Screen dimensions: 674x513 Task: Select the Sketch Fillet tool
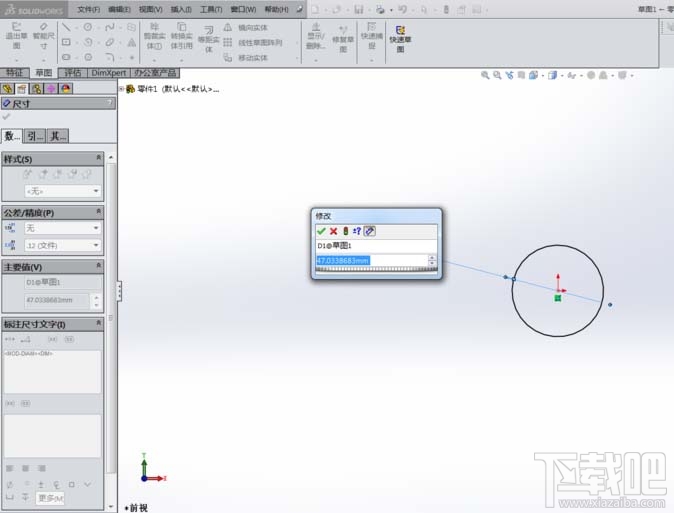(110, 57)
